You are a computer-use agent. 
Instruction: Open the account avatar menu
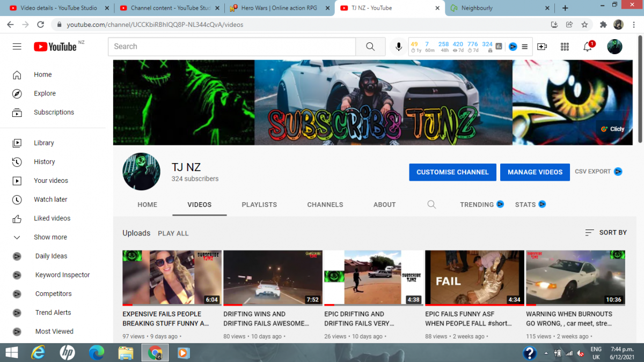coord(614,47)
